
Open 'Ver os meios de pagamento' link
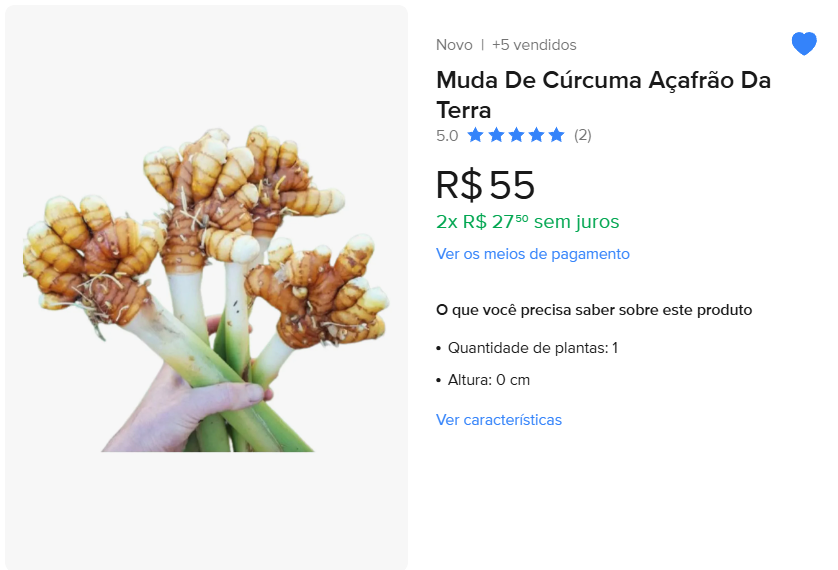click(x=532, y=254)
